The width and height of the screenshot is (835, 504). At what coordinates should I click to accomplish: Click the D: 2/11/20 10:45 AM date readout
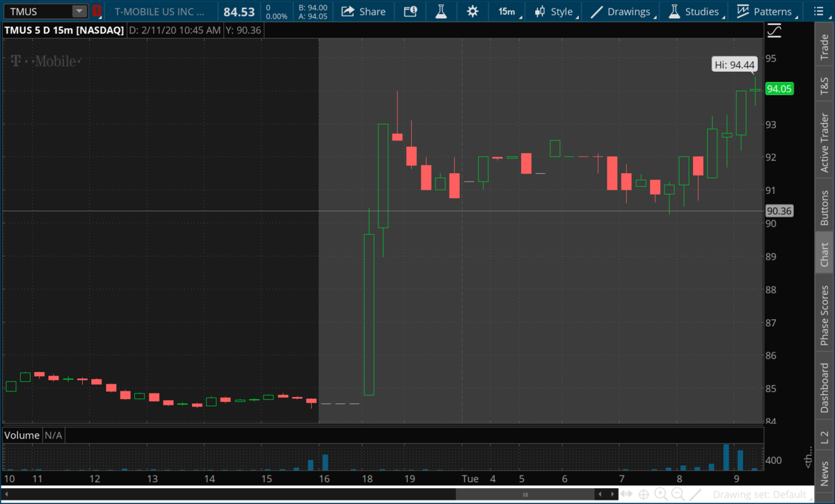click(175, 31)
